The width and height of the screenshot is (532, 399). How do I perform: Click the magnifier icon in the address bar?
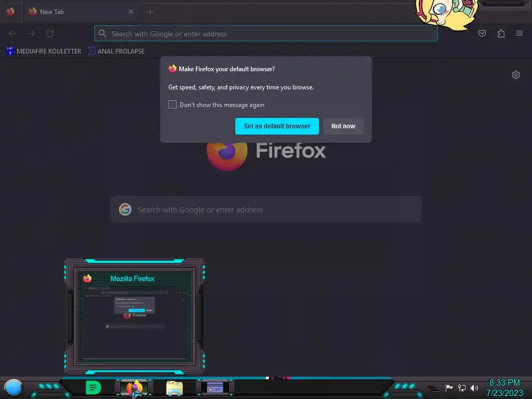102,33
